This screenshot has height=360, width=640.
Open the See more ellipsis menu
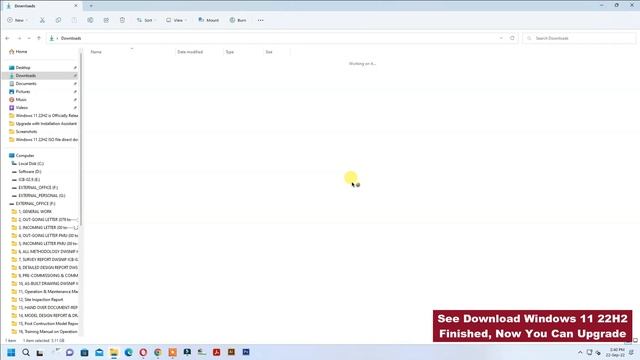260,20
